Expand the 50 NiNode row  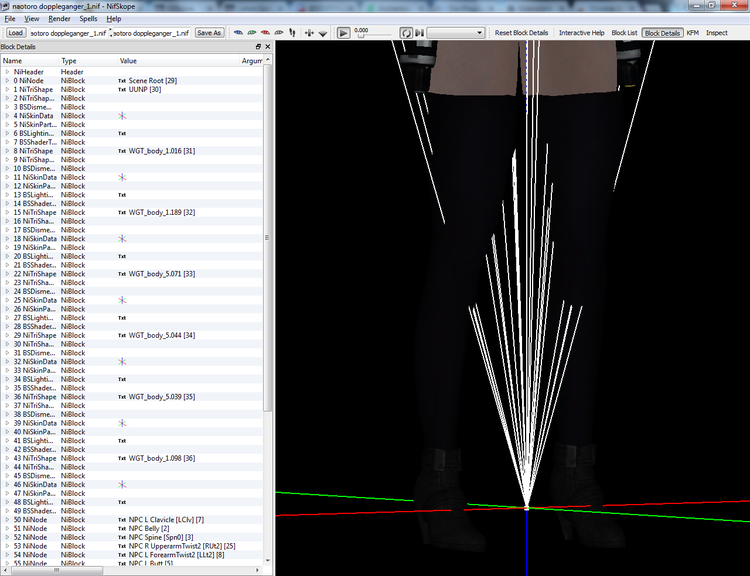pos(7,520)
